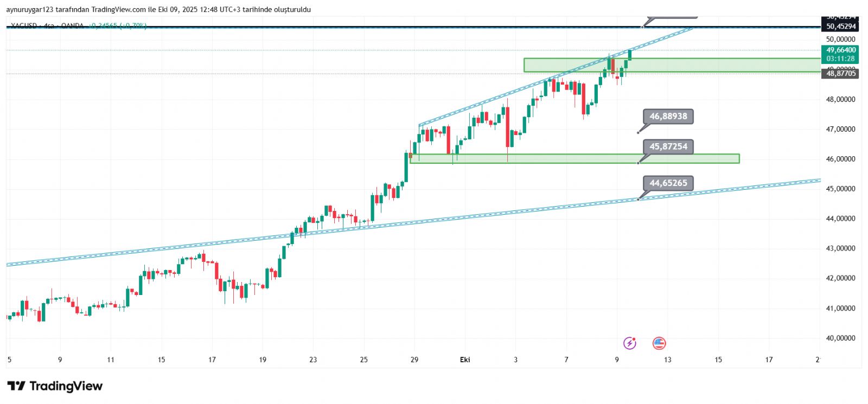Screen dimensions: 868x404
Task: Click the black 50,45294 price axis label
Action: click(840, 27)
